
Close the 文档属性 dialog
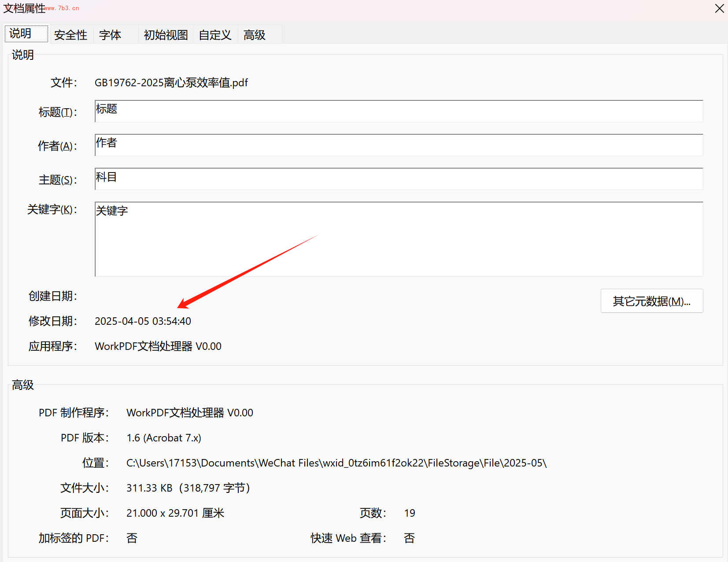click(719, 8)
